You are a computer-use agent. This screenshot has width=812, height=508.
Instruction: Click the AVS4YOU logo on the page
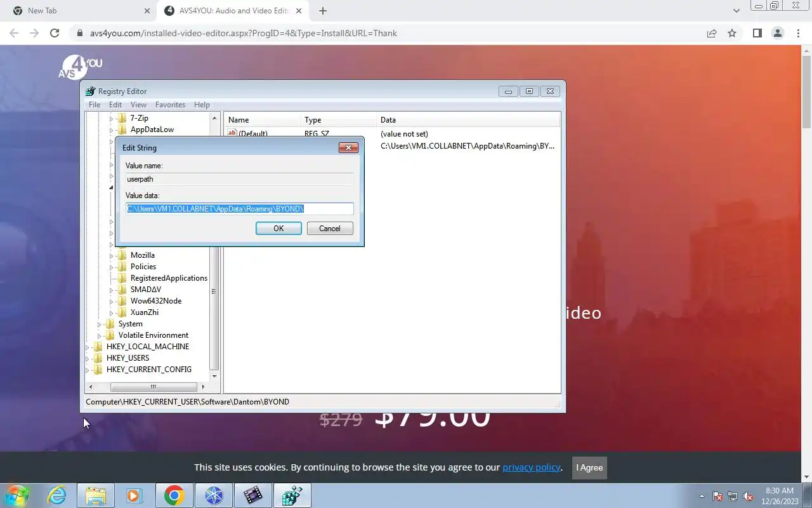[80, 67]
